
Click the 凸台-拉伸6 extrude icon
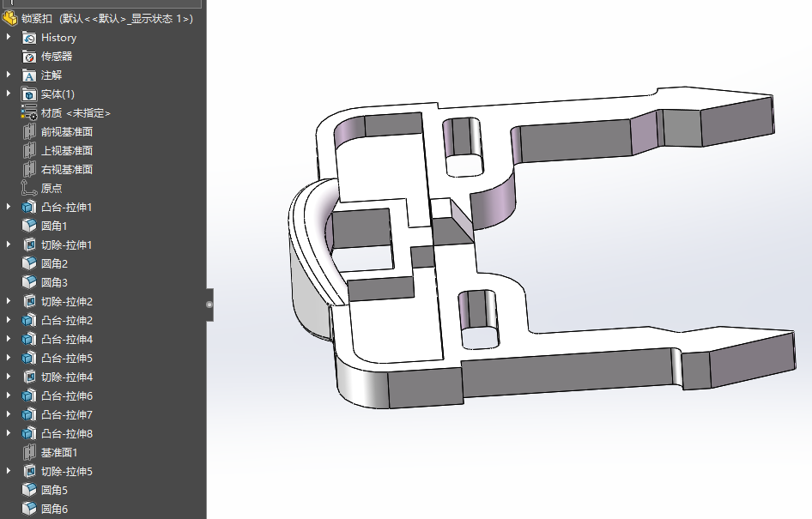[x=29, y=395]
